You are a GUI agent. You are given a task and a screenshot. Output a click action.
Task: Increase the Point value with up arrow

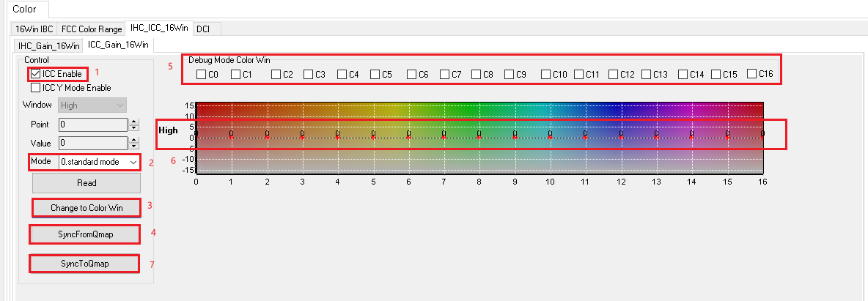pyautogui.click(x=133, y=121)
